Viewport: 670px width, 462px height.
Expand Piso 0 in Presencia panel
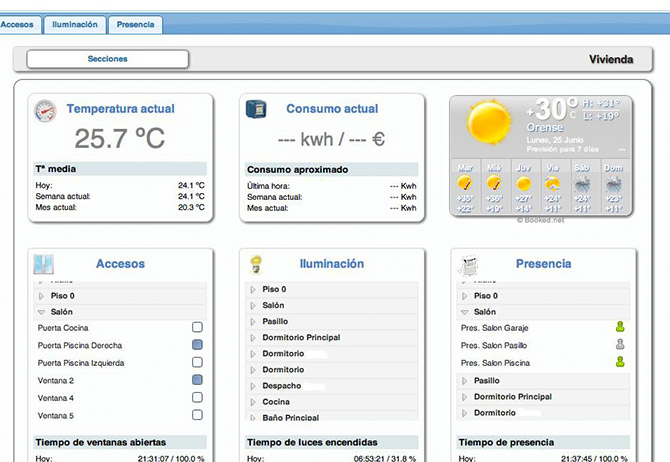(464, 296)
